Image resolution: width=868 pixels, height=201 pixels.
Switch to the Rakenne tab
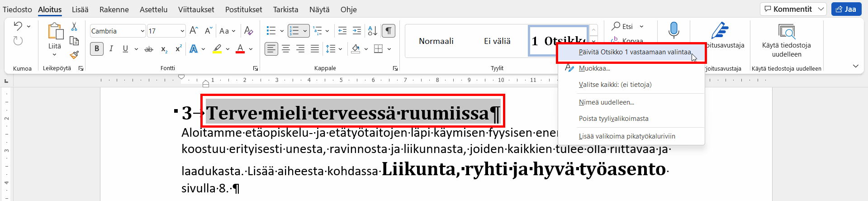point(114,9)
